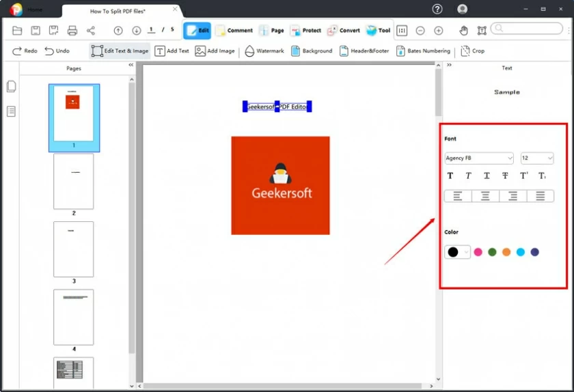The height and width of the screenshot is (392, 574).
Task: Switch to the Convert tab
Action: coord(344,31)
